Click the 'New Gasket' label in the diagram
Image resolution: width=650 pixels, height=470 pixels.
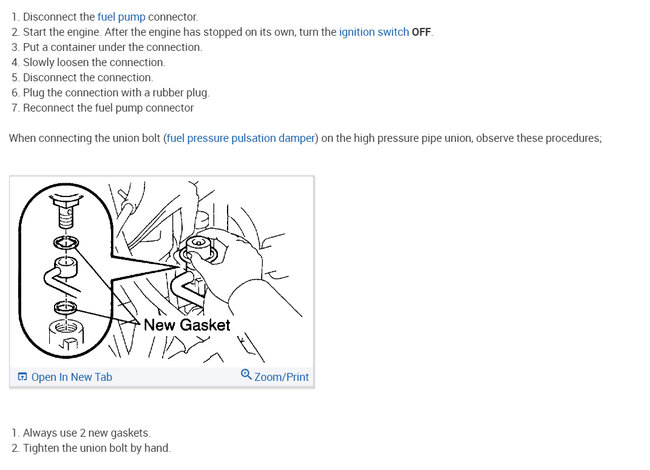pos(187,325)
